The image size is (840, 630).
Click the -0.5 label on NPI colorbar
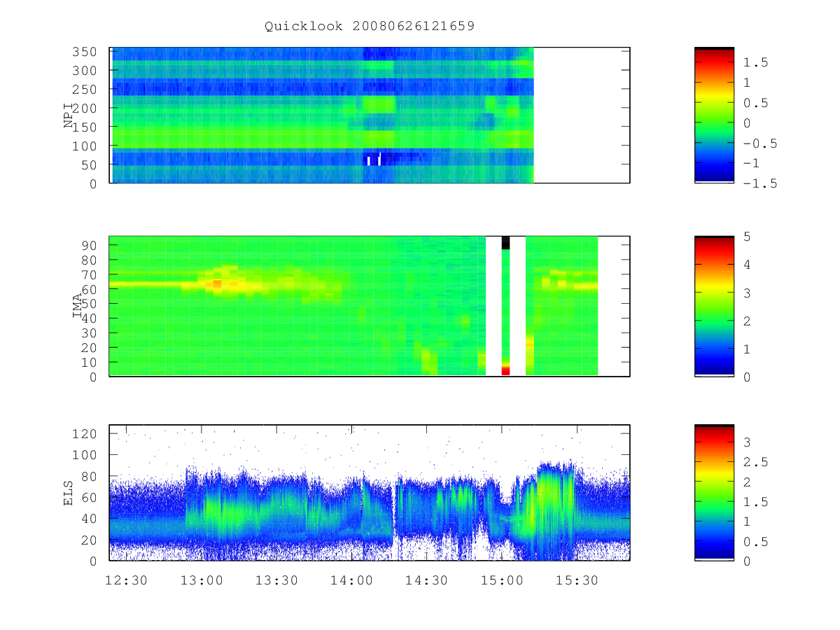tap(761, 143)
